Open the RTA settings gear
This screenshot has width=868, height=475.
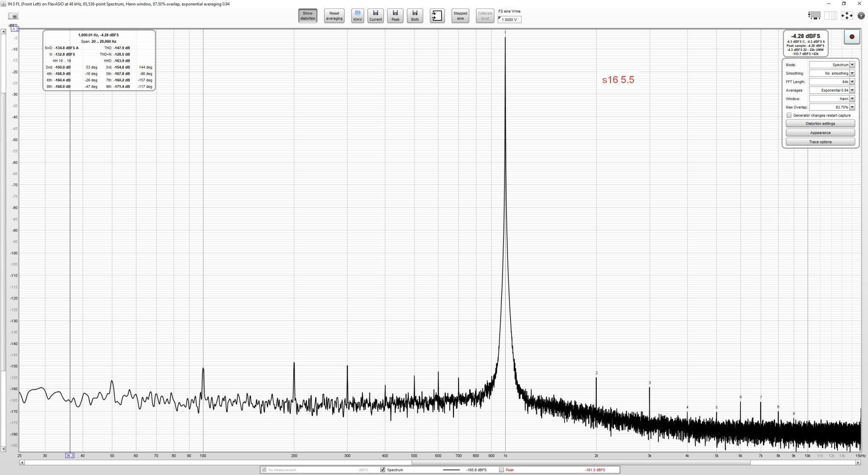(x=861, y=16)
